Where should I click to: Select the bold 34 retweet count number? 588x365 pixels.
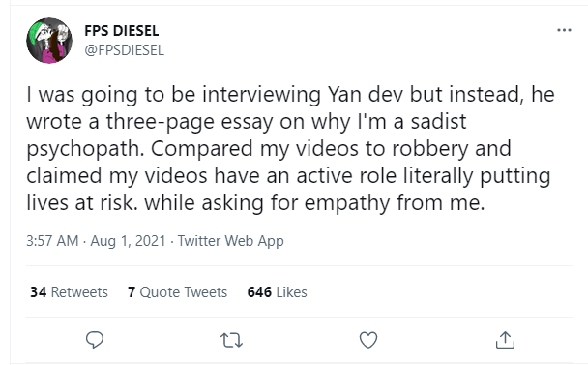coord(39,292)
